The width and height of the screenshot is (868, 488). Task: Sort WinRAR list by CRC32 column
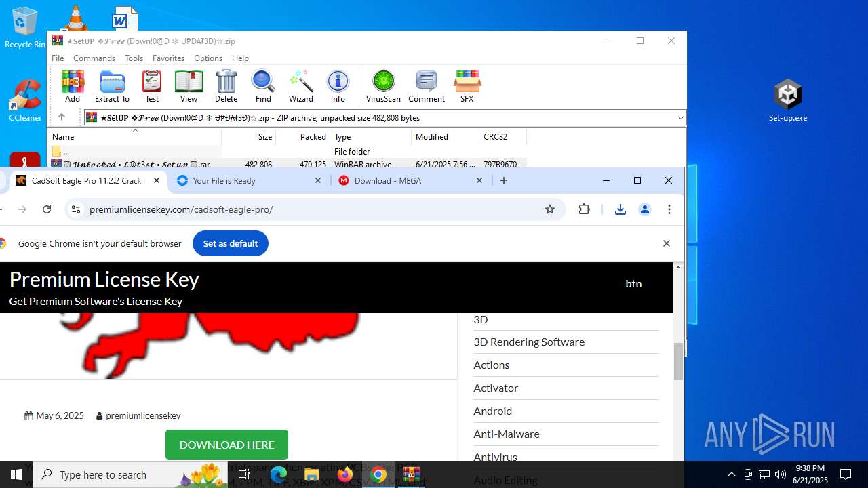(x=502, y=137)
